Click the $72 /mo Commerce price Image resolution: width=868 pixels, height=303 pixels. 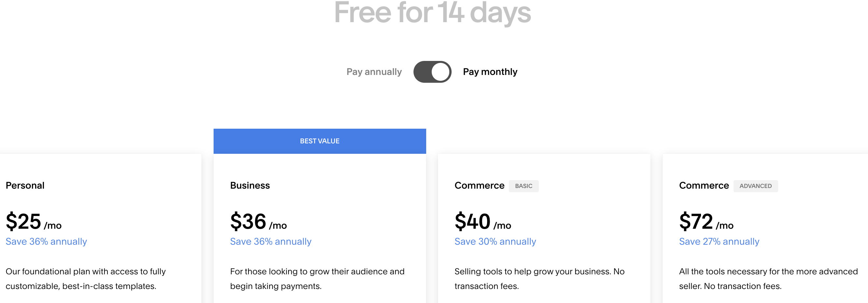[706, 222]
